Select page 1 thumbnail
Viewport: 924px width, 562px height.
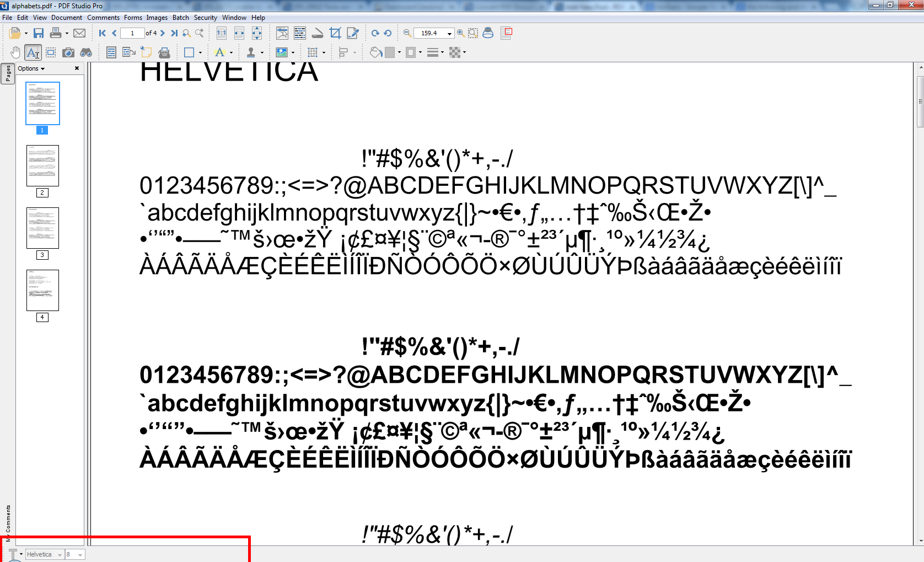coord(42,104)
